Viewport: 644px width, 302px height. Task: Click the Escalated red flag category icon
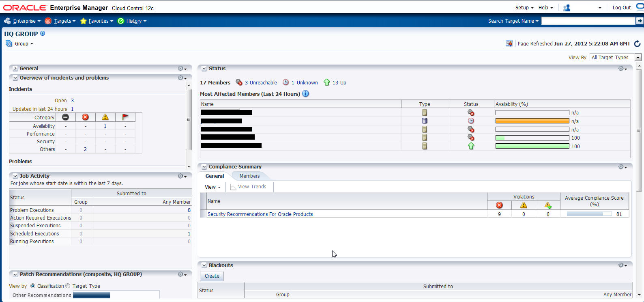click(x=125, y=117)
